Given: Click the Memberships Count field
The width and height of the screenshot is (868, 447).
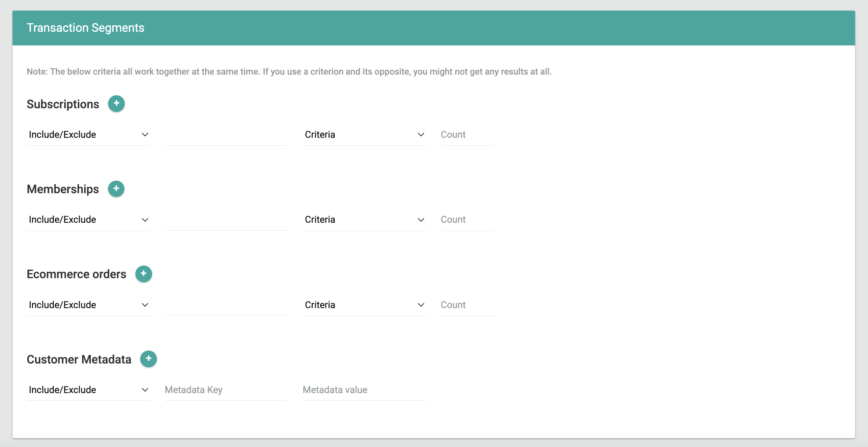Looking at the screenshot, I should 467,220.
